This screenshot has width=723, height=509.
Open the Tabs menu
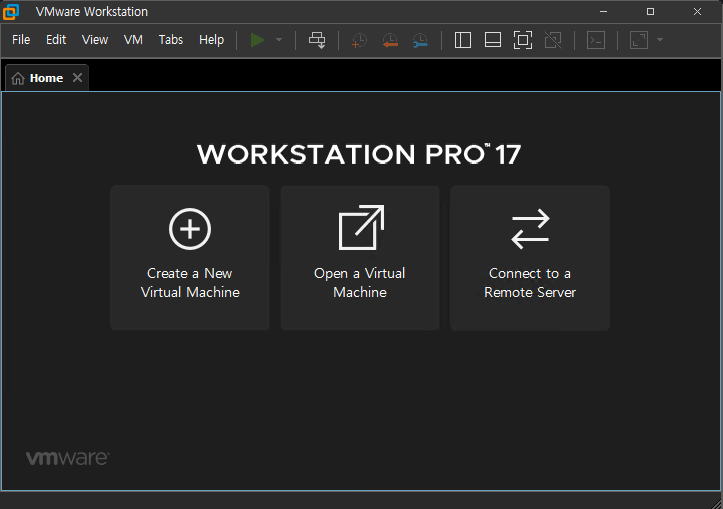click(171, 40)
